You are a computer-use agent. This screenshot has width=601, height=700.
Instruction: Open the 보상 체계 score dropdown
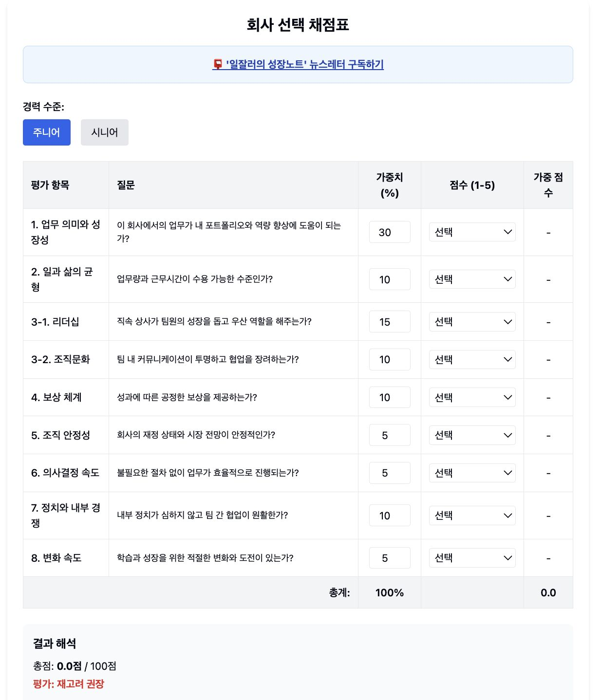pyautogui.click(x=471, y=397)
